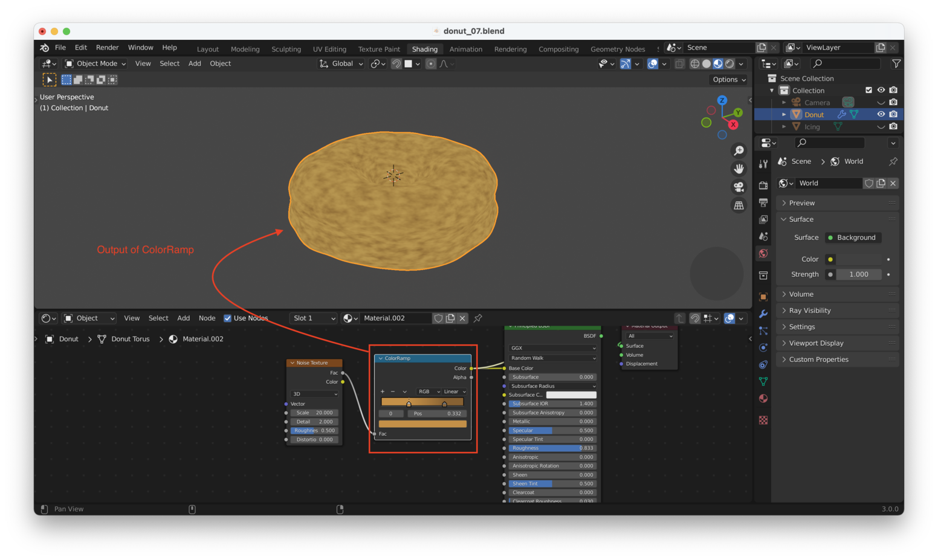
Task: Uncheck the Use Nodes checkbox
Action: (x=228, y=318)
